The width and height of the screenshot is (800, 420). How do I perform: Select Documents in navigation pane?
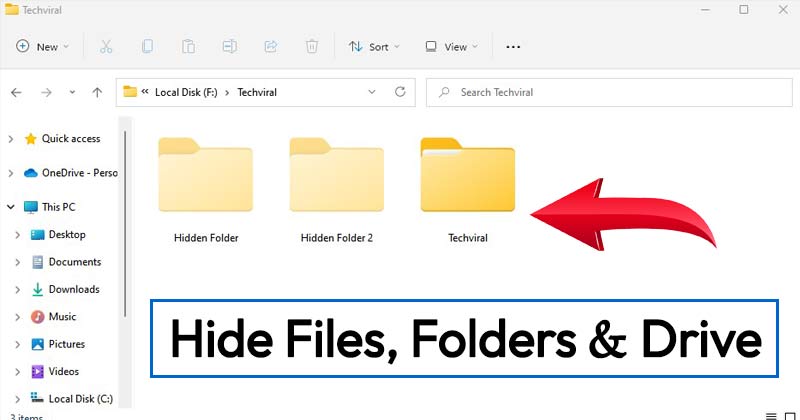pyautogui.click(x=66, y=262)
